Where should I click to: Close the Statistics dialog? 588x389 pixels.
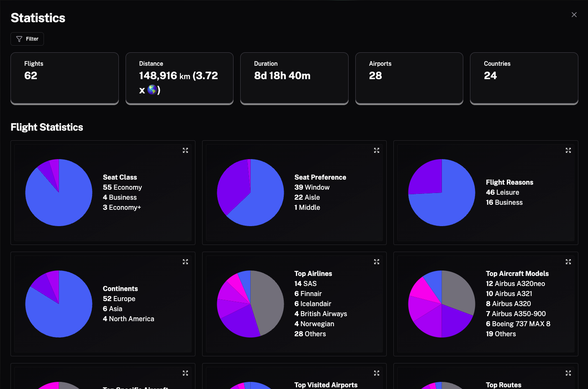[x=574, y=15]
